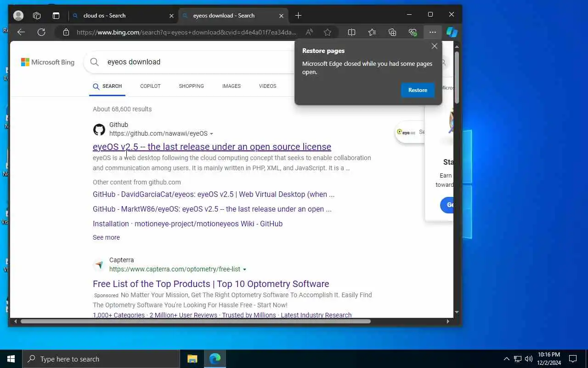
Task: Open 'eyeOS v2.5 -- the last release' link
Action: click(x=212, y=147)
